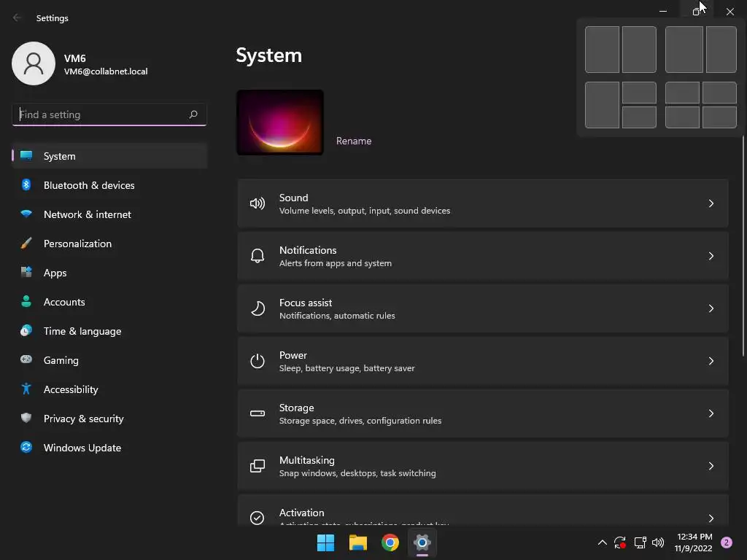This screenshot has height=560, width=747.
Task: Click the Activation checkmark icon
Action: pyautogui.click(x=258, y=518)
